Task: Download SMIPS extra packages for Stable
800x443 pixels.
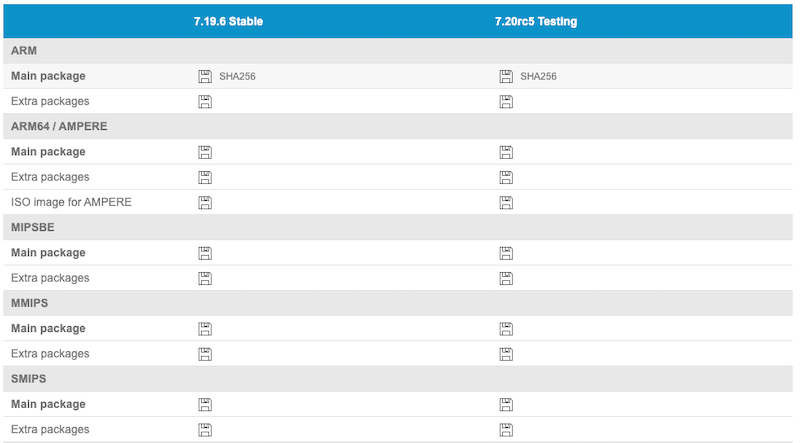Action: [x=205, y=429]
